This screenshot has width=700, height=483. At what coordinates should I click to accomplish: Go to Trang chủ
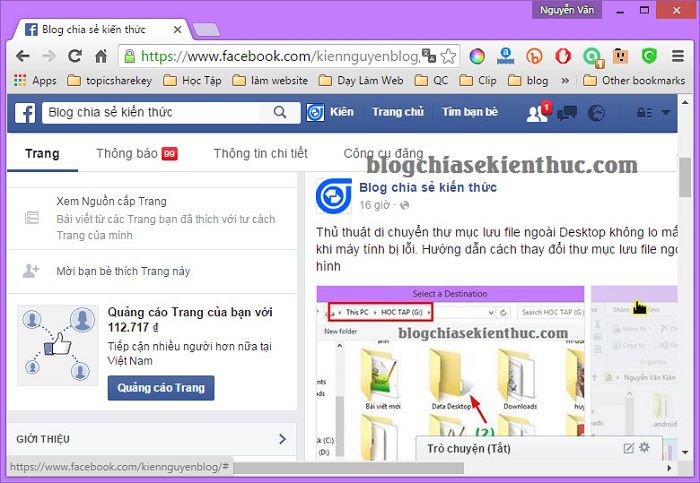pyautogui.click(x=398, y=112)
